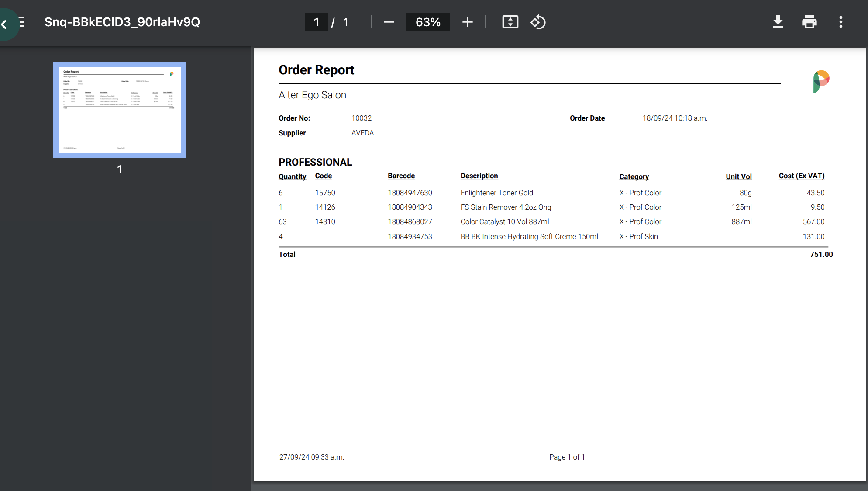Click cost value 567.00
This screenshot has height=491, width=868.
tap(813, 221)
